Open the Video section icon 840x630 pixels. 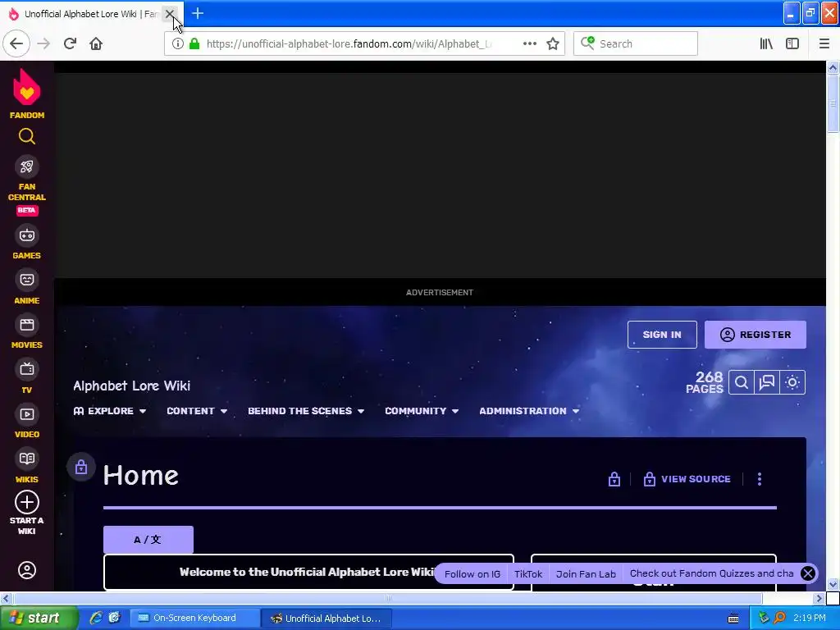click(27, 414)
